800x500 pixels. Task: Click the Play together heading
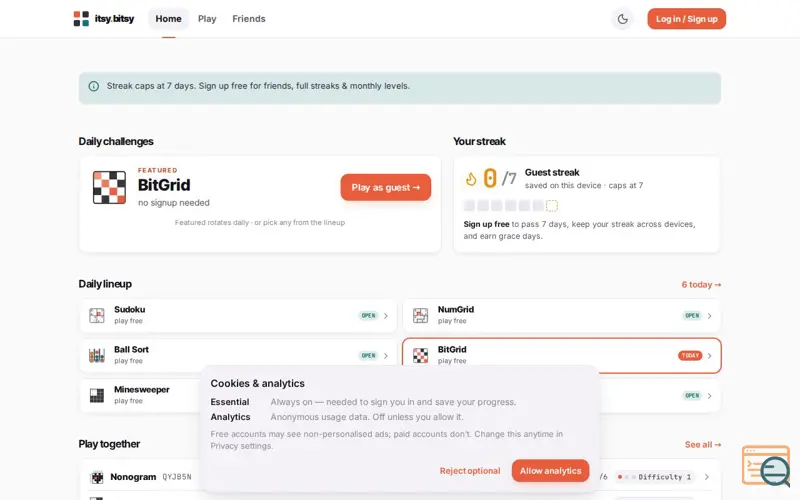pyautogui.click(x=109, y=444)
